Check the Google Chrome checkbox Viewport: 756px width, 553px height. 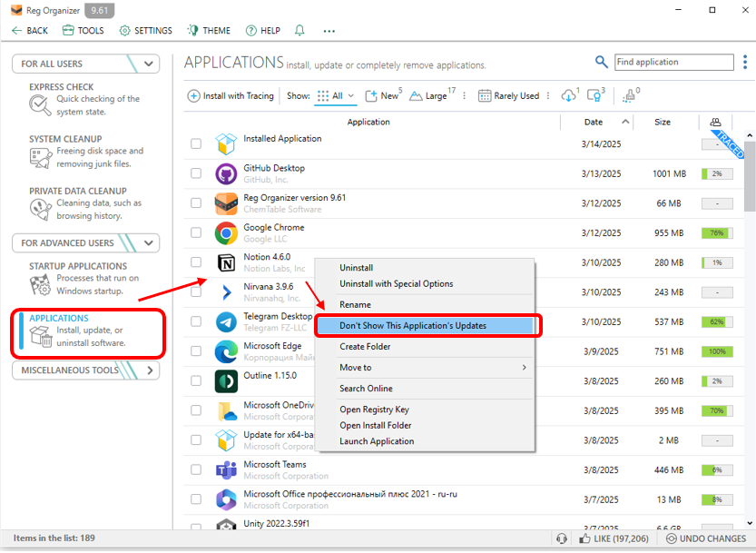point(196,232)
